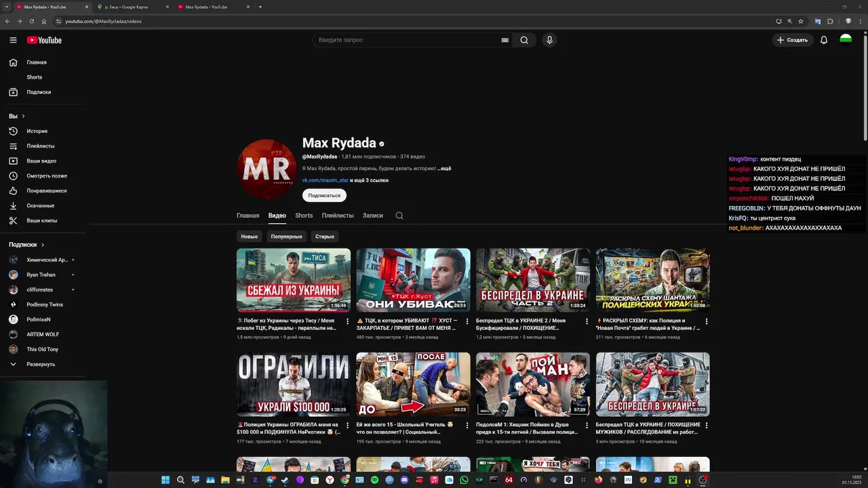Open options menu for РАСКРЫЛ СХЕМУ video
Viewport: 868px width, 488px height.
pyautogui.click(x=706, y=321)
